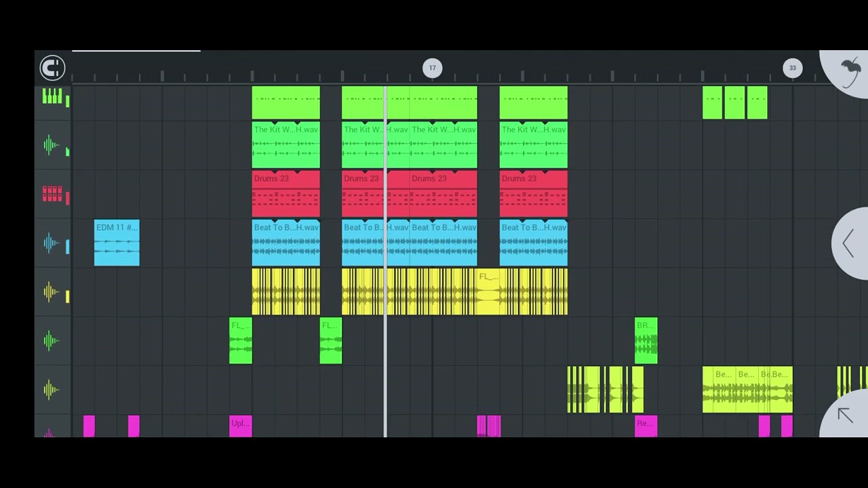This screenshot has height=488, width=868.
Task: Select the last Beat To B...H.wav clip
Action: (534, 243)
